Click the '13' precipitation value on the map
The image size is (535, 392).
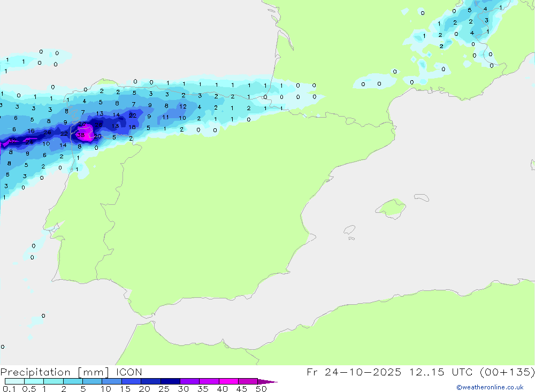point(100,113)
